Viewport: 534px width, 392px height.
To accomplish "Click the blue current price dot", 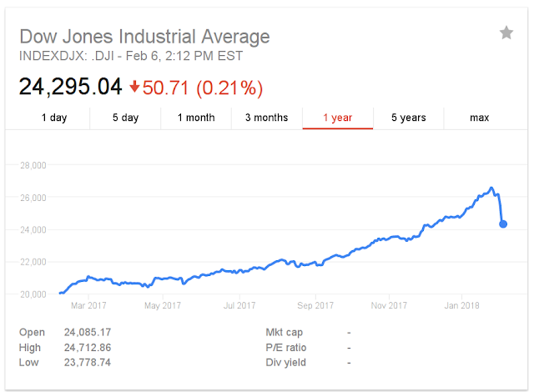I will coord(503,224).
